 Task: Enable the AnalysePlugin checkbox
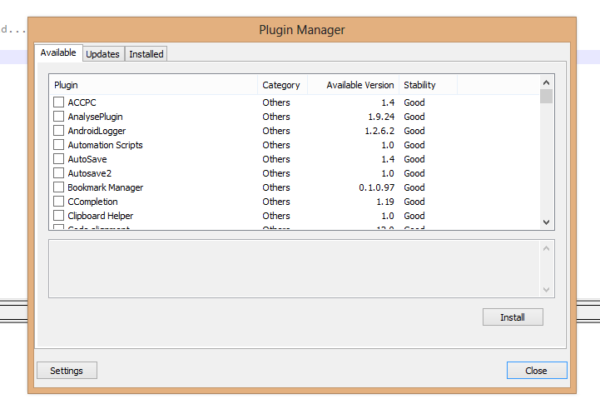click(x=59, y=116)
